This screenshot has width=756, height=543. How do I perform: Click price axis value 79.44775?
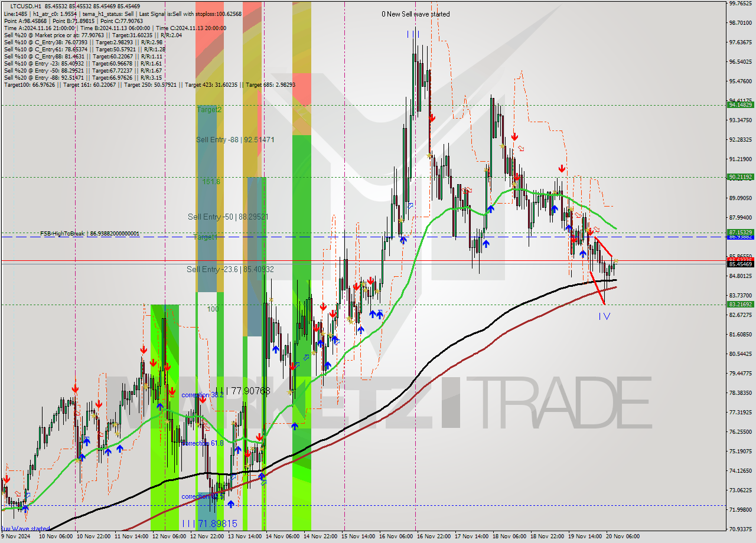[741, 373]
